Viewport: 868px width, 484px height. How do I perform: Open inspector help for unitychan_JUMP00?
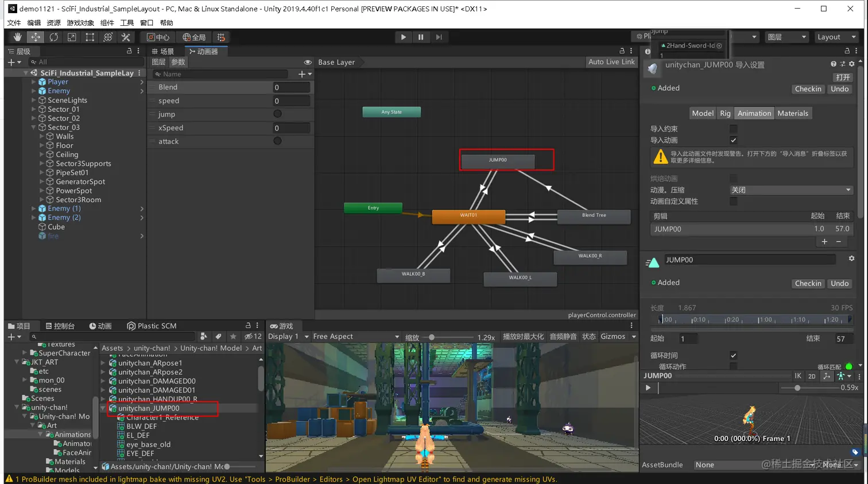pyautogui.click(x=834, y=64)
